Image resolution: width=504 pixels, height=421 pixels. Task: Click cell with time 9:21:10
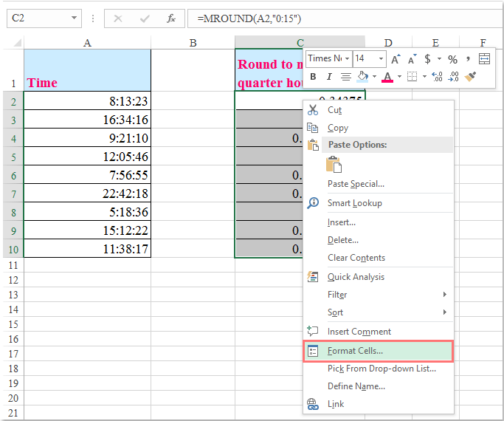(x=87, y=137)
